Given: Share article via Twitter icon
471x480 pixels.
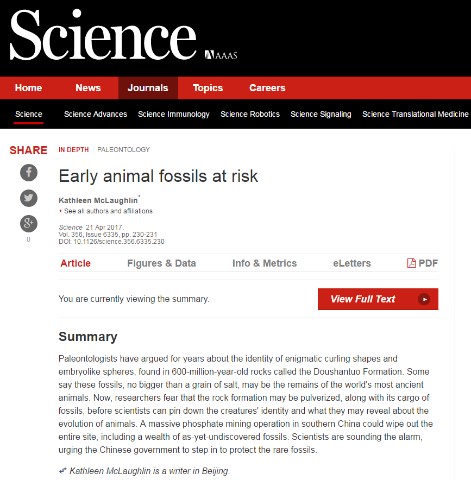Looking at the screenshot, I should tap(29, 198).
